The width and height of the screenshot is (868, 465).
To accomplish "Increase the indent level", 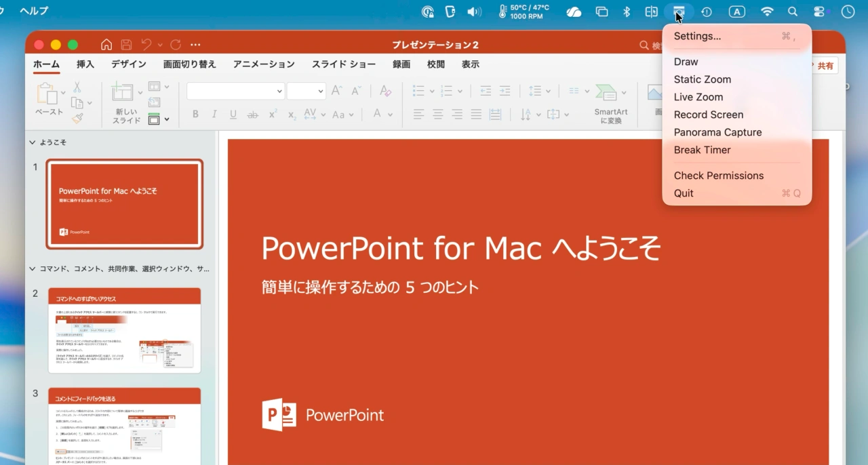I will point(505,91).
